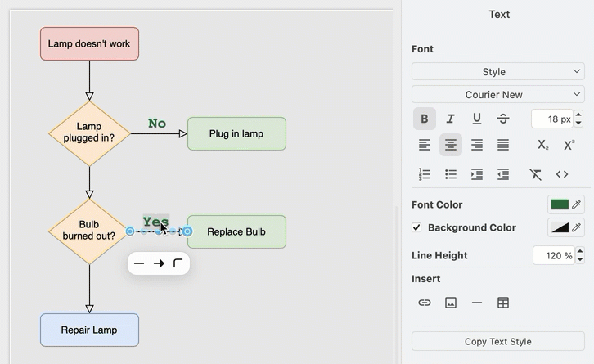The height and width of the screenshot is (364, 594).
Task: Select the Lamp doesn't work box
Action: pos(89,43)
